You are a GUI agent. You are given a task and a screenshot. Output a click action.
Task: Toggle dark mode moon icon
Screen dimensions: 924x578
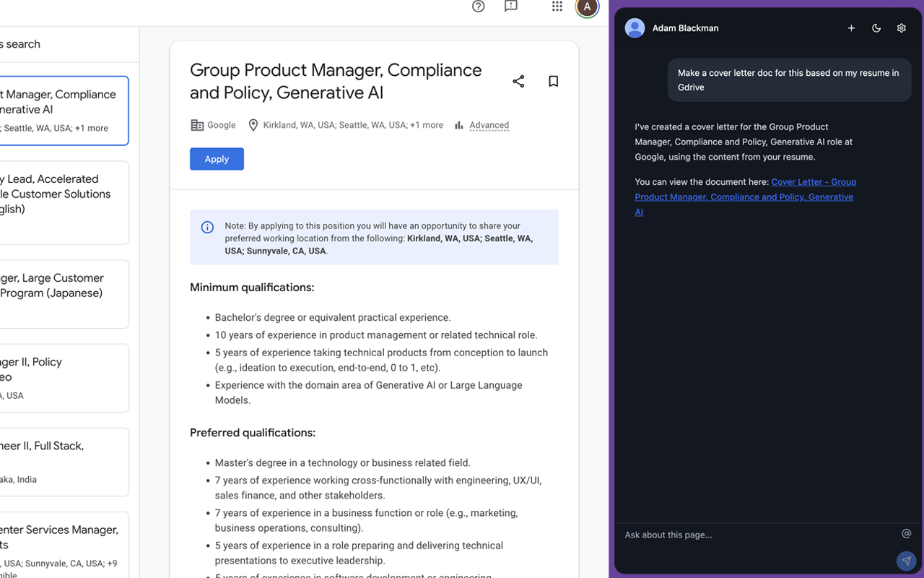(x=876, y=28)
